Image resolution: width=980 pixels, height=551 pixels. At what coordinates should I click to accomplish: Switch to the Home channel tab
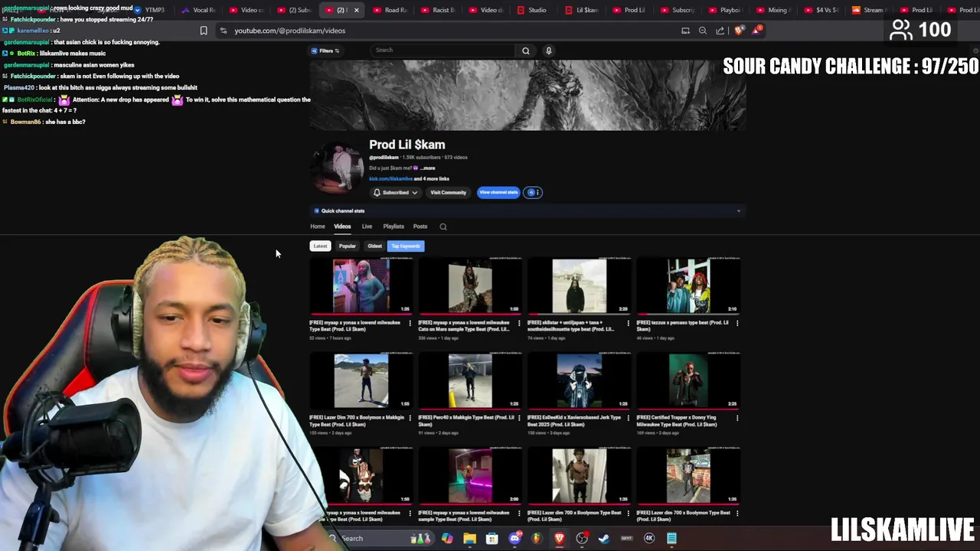click(318, 227)
